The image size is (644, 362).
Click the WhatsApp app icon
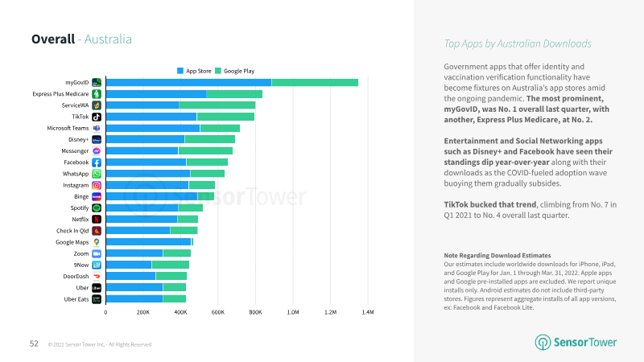tap(97, 174)
